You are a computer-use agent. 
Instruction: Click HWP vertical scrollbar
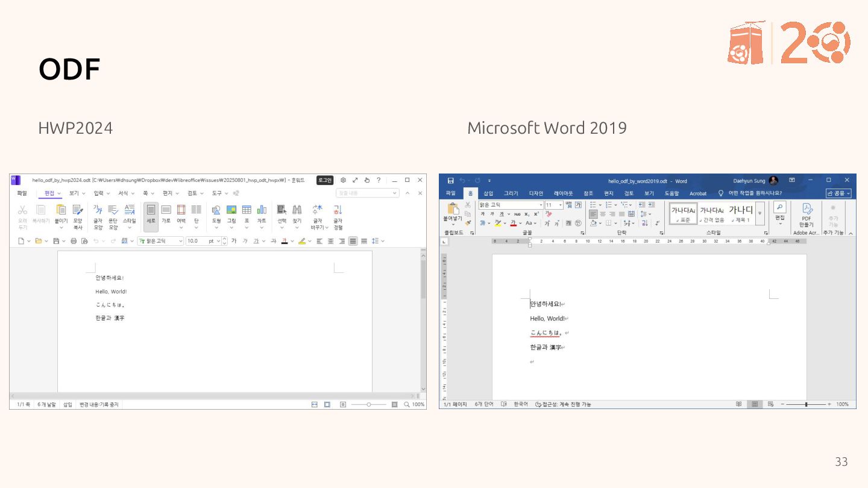[x=423, y=279]
